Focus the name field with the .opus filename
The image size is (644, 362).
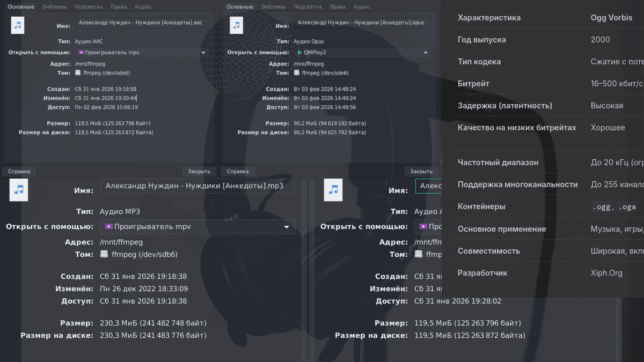[x=362, y=23]
